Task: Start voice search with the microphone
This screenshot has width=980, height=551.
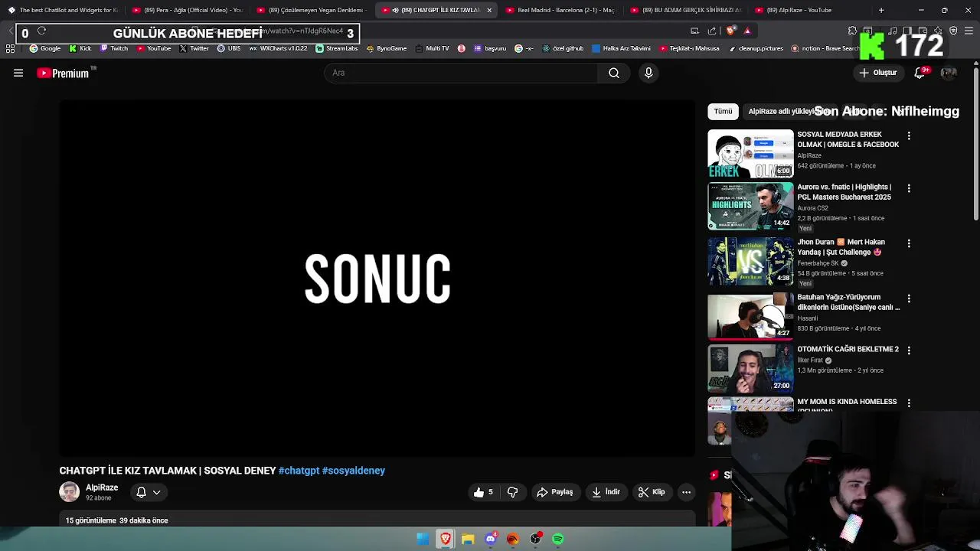Action: [x=648, y=73]
